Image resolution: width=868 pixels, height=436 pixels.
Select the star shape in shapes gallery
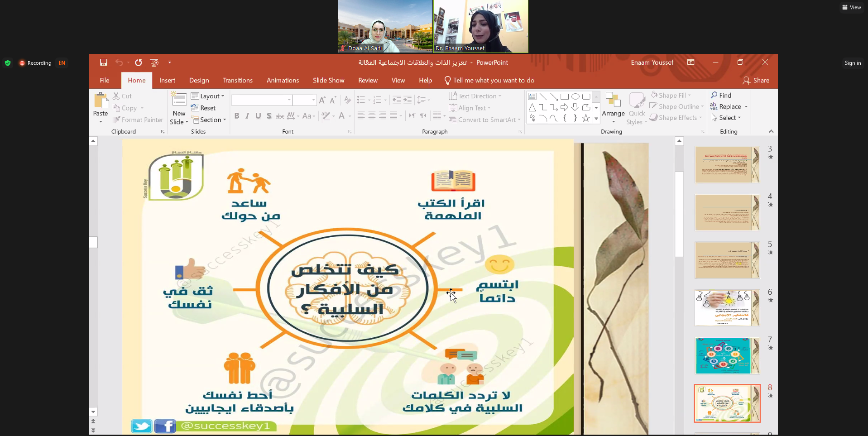click(x=586, y=118)
